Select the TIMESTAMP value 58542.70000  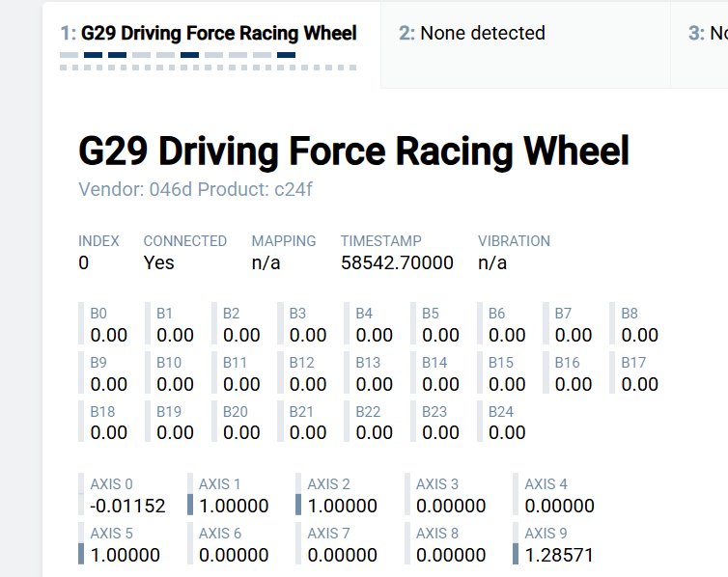[397, 262]
